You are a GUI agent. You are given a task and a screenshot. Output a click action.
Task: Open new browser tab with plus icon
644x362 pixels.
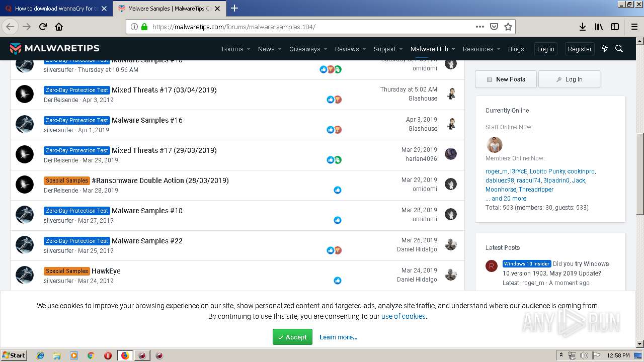[234, 8]
